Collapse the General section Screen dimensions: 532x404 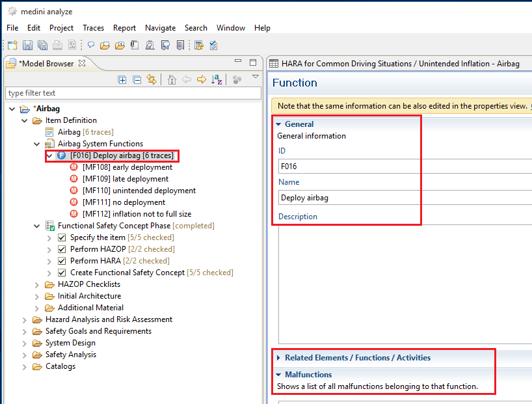[x=278, y=124]
